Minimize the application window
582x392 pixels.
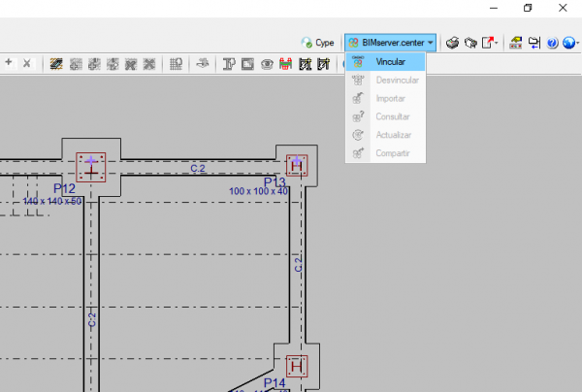[x=494, y=8]
